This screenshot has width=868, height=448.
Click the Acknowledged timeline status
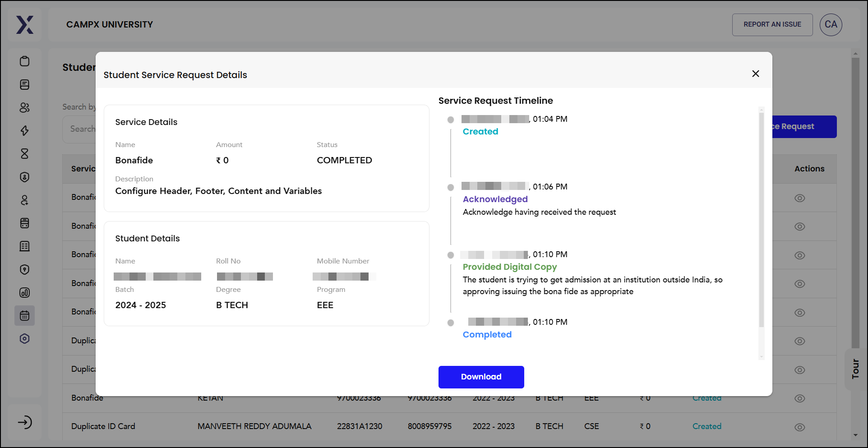[x=495, y=199]
